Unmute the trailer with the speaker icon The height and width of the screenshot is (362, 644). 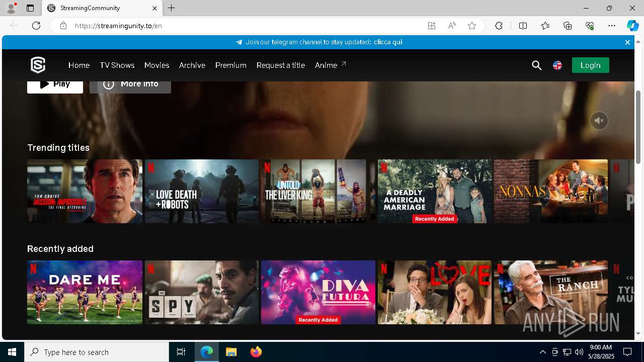[599, 121]
